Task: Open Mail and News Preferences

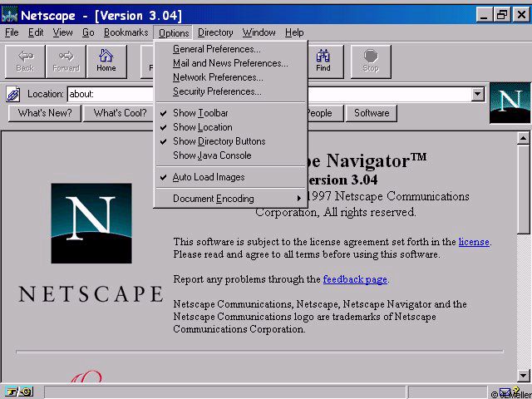Action: [231, 63]
